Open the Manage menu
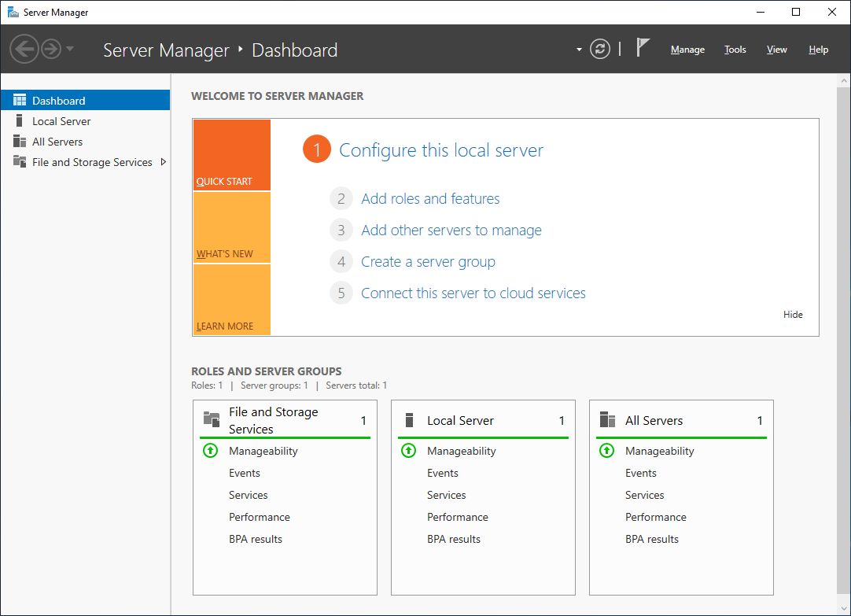Screen dimensions: 851x616 pyautogui.click(x=687, y=50)
